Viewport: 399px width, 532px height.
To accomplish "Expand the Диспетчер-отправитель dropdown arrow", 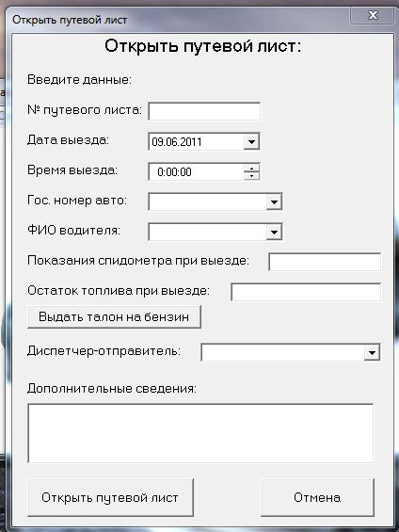I will (x=372, y=352).
